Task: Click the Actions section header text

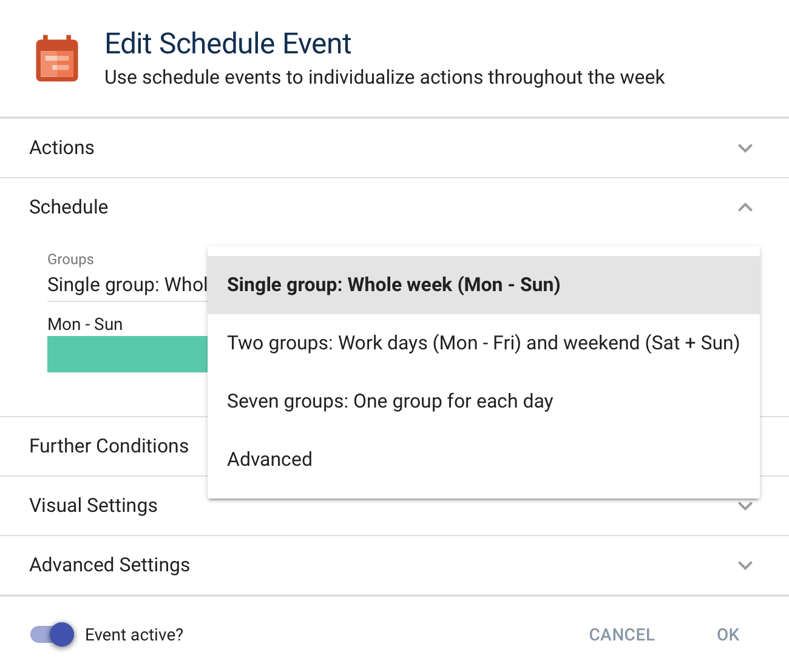Action: point(61,147)
